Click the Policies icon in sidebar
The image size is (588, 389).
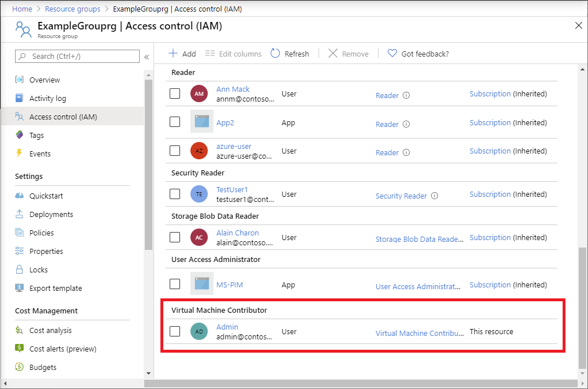click(20, 233)
